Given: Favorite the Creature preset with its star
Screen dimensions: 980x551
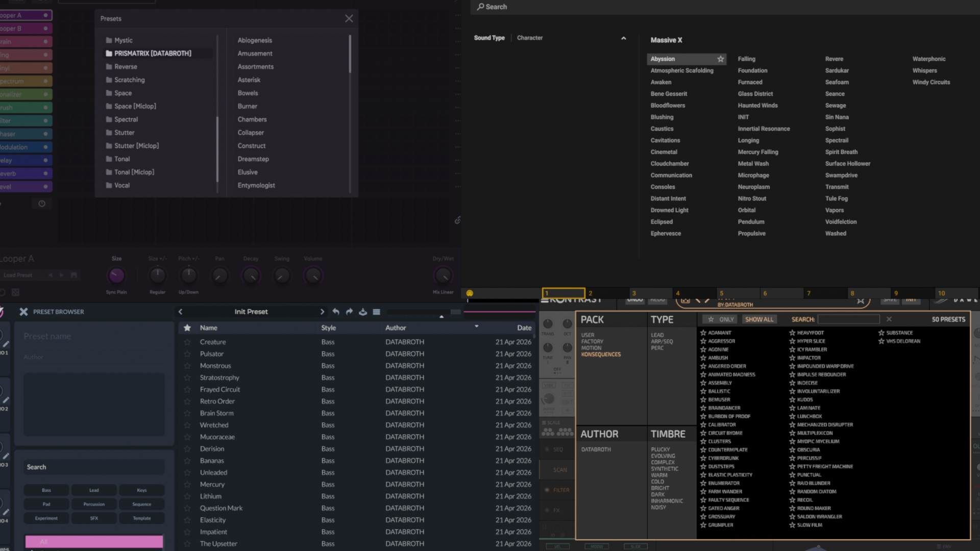Looking at the screenshot, I should pos(187,342).
